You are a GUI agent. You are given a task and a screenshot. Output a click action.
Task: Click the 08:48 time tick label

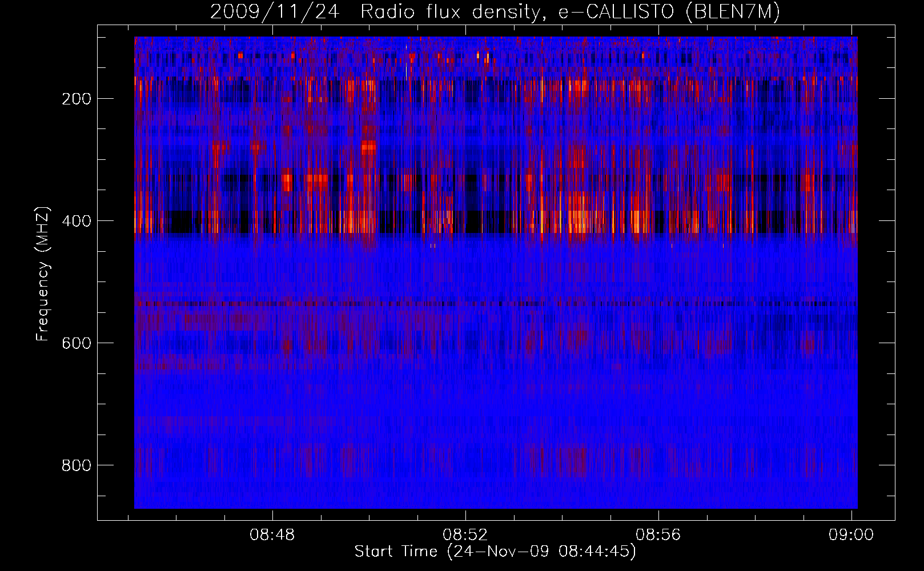tap(272, 534)
